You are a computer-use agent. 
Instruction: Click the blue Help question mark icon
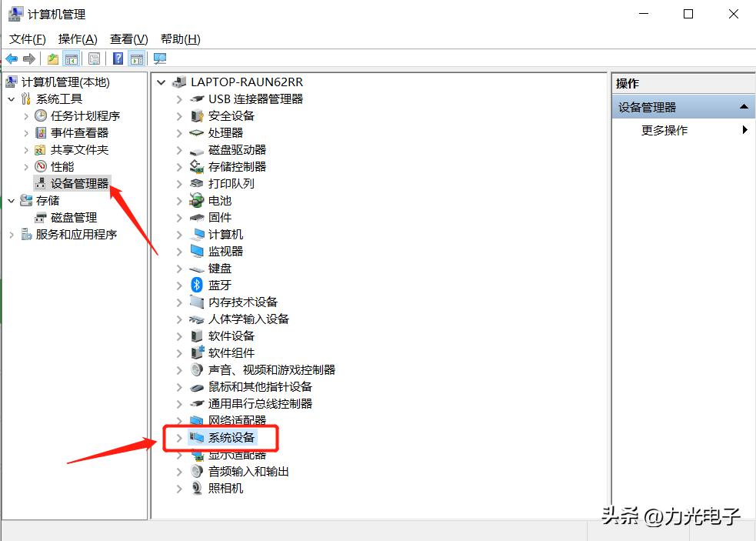click(118, 58)
